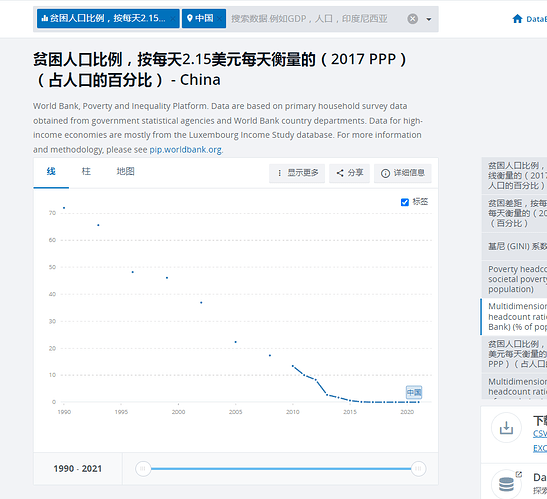Remove the 中国 country tag
Image resolution: width=547 pixels, height=499 pixels.
[x=219, y=18]
